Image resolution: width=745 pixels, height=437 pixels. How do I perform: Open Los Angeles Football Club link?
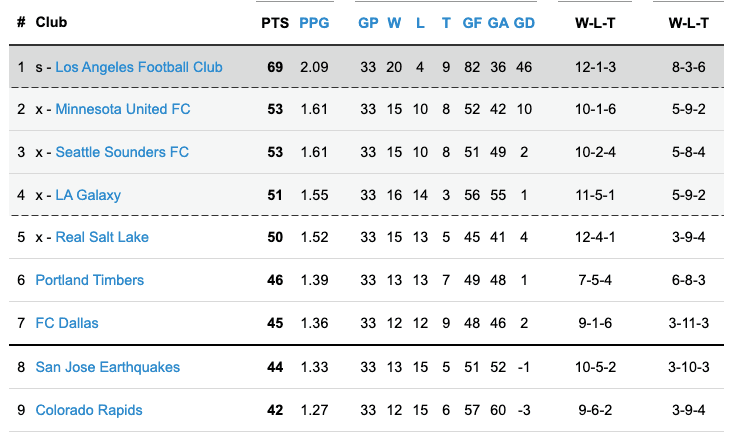click(139, 67)
